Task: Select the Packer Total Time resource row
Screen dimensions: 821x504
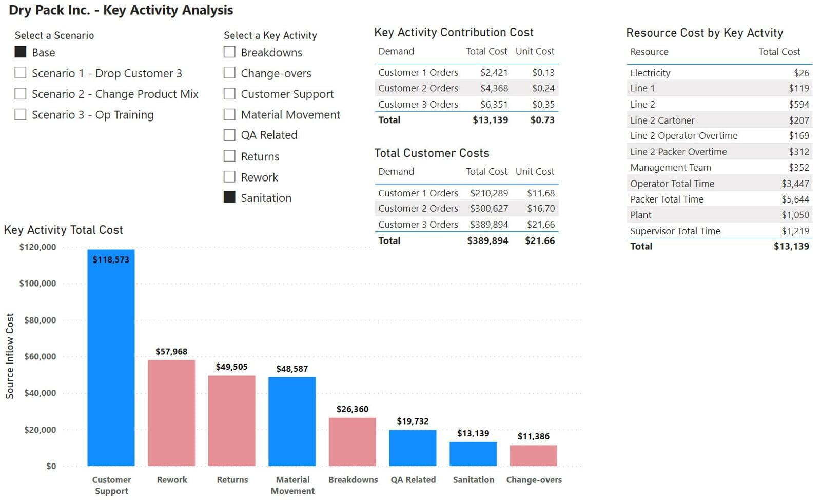Action: [x=719, y=199]
